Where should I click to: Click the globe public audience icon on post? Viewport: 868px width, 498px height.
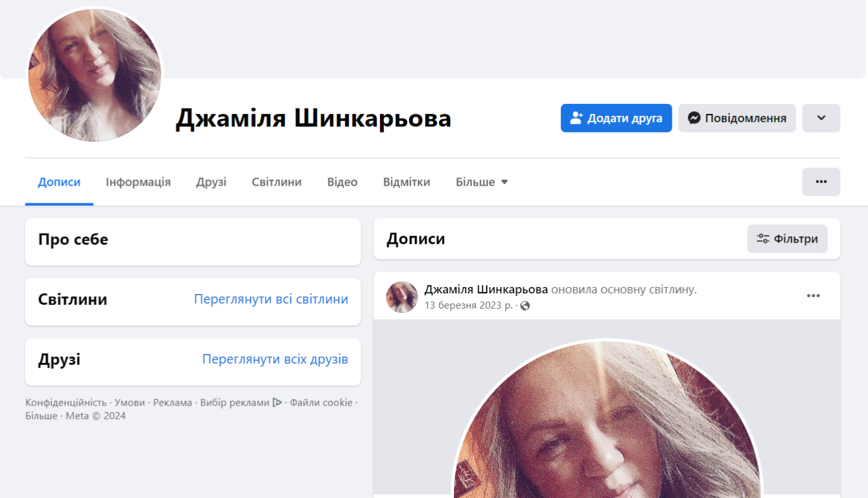tap(525, 306)
